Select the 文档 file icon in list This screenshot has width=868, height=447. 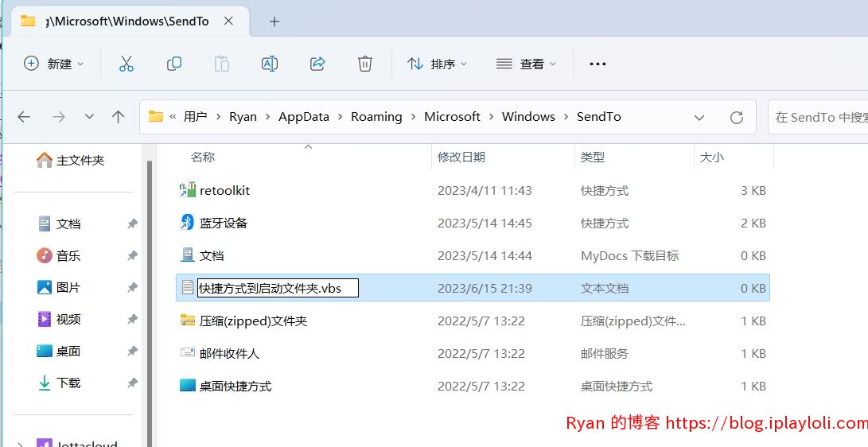188,255
